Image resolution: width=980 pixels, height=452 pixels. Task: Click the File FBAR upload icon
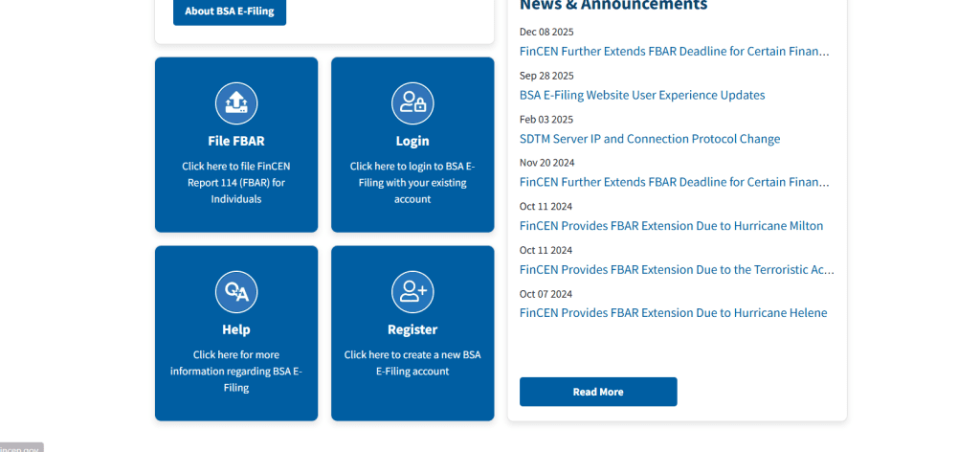pos(236,103)
